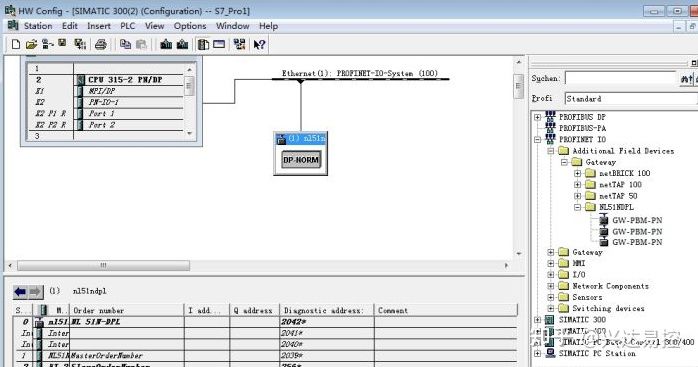Click the Save and Compile icon

(x=80, y=44)
